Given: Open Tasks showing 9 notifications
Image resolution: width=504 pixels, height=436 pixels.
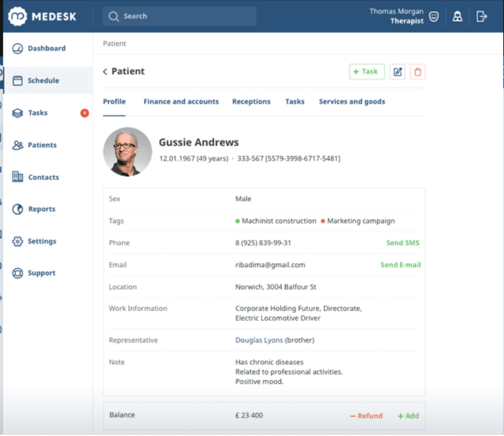Looking at the screenshot, I should click(x=37, y=112).
